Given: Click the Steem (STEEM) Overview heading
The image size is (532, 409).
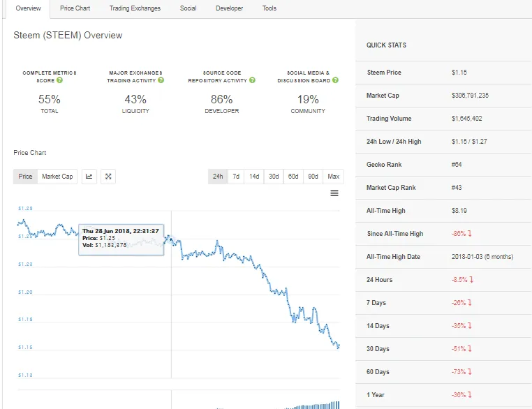Looking at the screenshot, I should tap(68, 36).
